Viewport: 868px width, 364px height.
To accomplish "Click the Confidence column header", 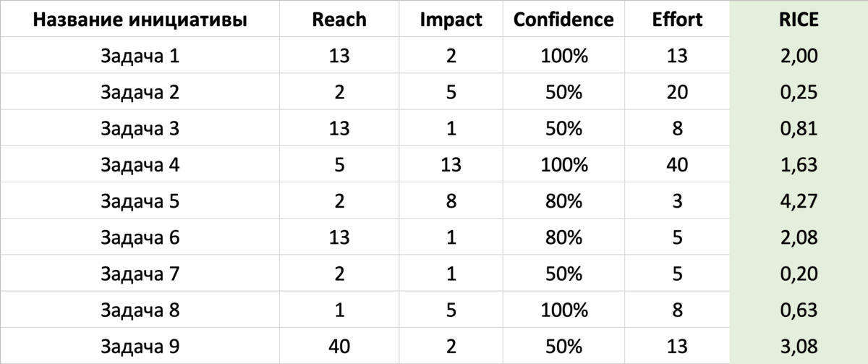I will tap(563, 20).
